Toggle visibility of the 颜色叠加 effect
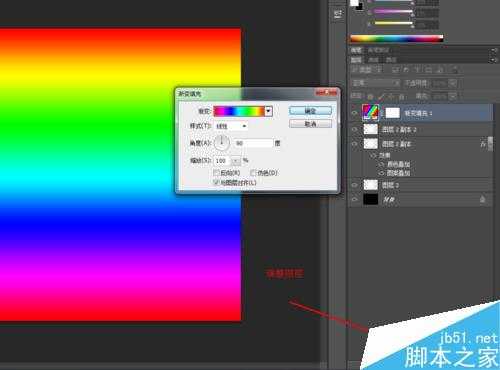500x370 pixels. click(x=382, y=164)
